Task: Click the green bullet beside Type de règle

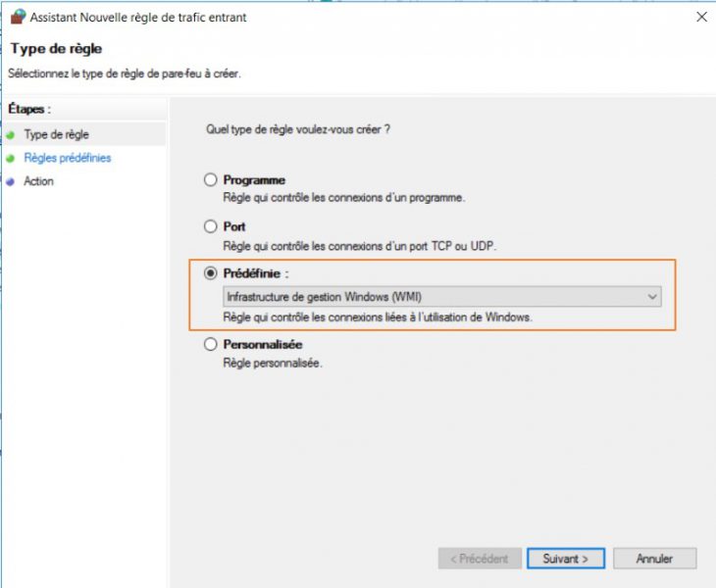Action: coord(12,134)
